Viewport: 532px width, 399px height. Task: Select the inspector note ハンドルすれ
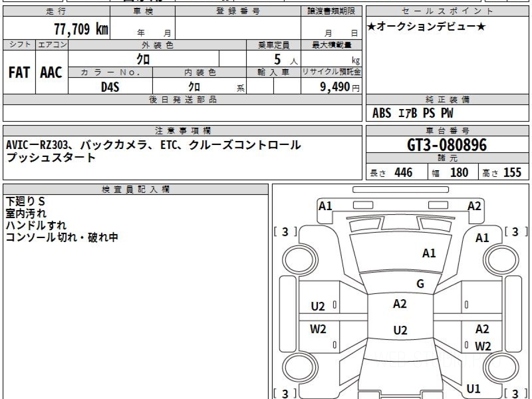coord(36,225)
